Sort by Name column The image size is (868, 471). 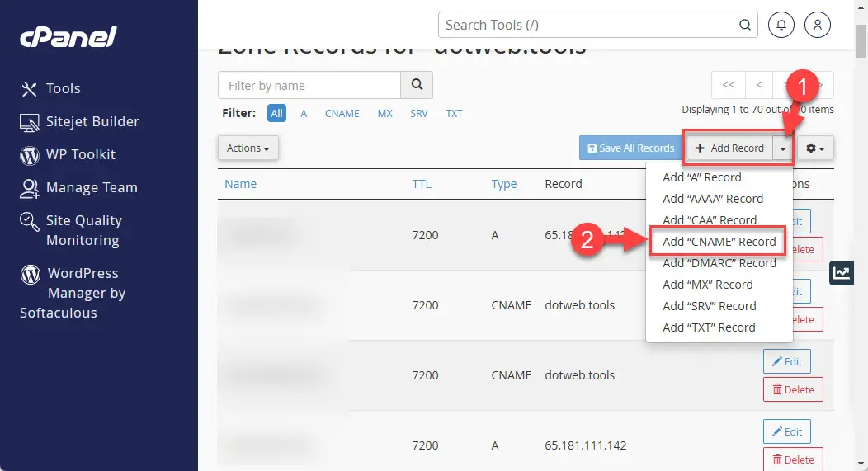pyautogui.click(x=240, y=184)
